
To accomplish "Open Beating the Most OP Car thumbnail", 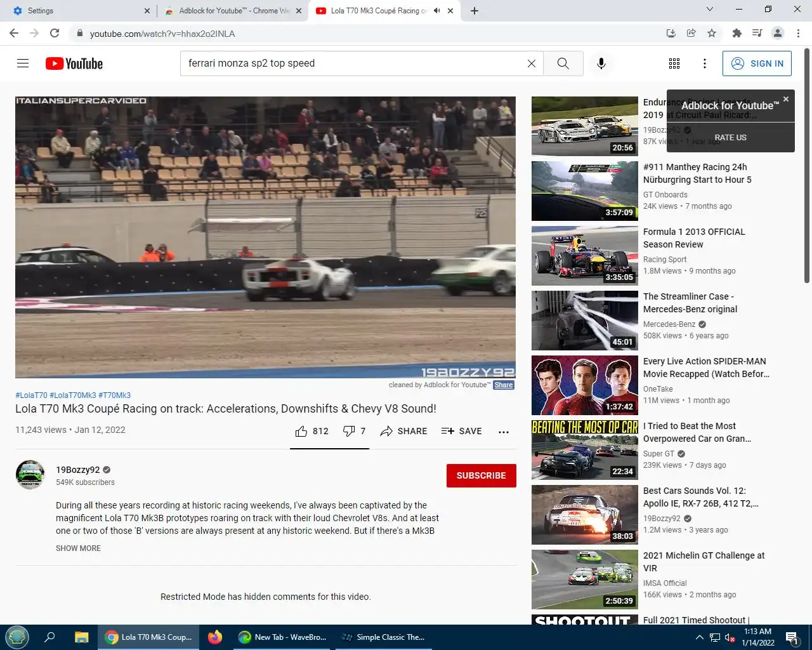I will point(585,450).
